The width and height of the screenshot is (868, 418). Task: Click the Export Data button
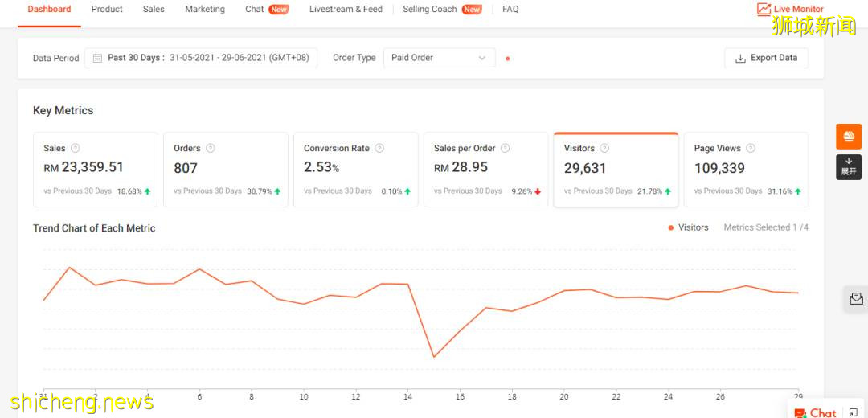click(766, 58)
